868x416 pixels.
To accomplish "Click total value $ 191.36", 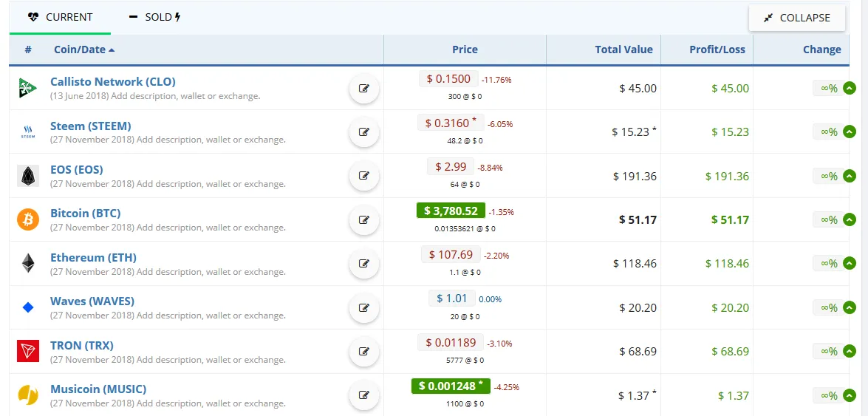I will [635, 176].
